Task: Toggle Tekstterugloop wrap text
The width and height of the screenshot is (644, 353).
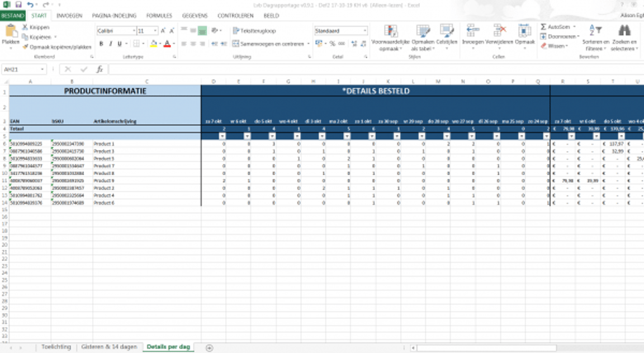Action: (x=254, y=31)
